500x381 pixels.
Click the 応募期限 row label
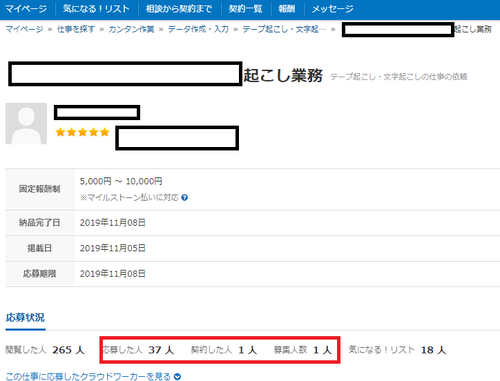[40, 274]
